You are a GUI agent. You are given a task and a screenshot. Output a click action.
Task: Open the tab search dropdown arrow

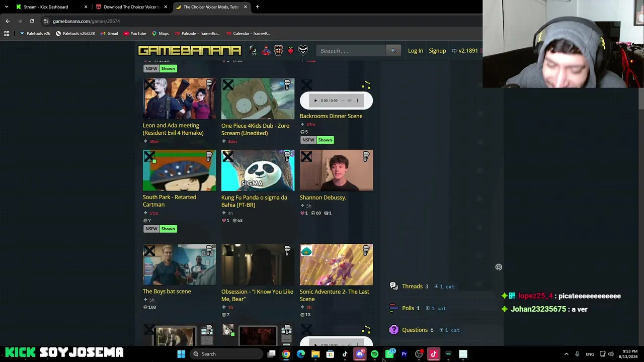(x=7, y=7)
